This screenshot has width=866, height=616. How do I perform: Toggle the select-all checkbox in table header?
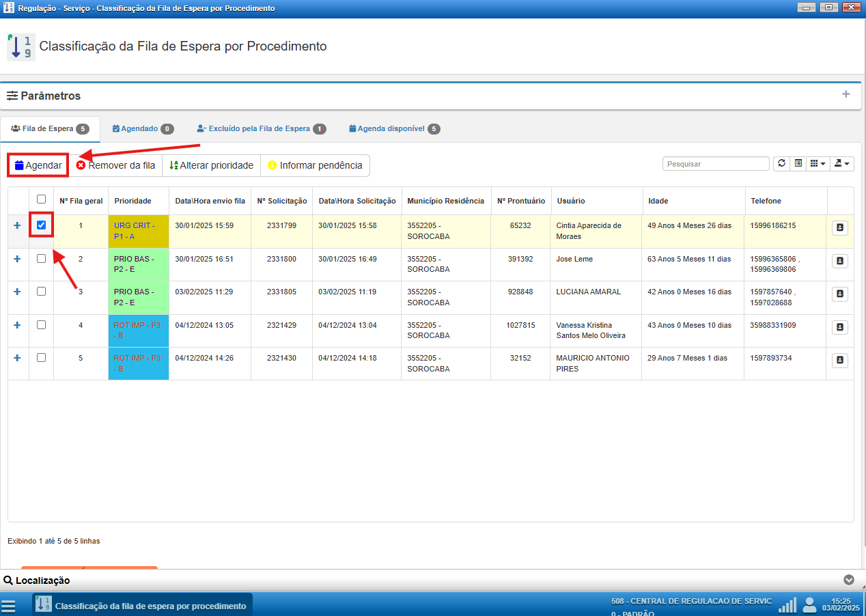point(41,199)
